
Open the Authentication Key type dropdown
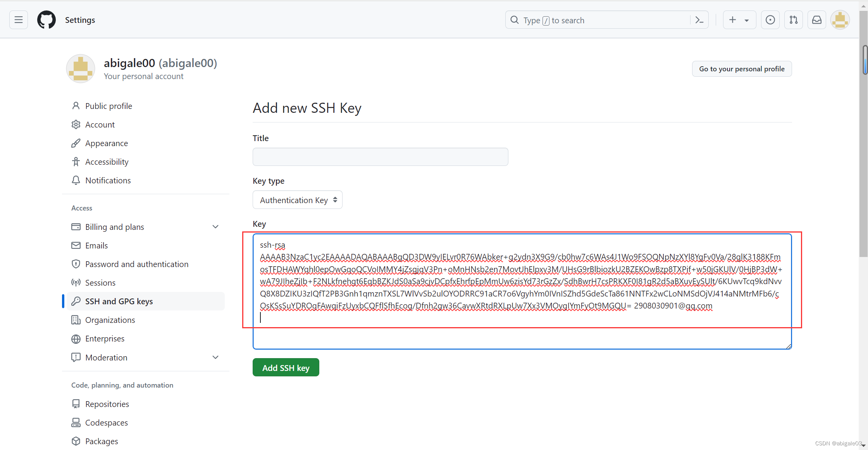[x=297, y=200]
